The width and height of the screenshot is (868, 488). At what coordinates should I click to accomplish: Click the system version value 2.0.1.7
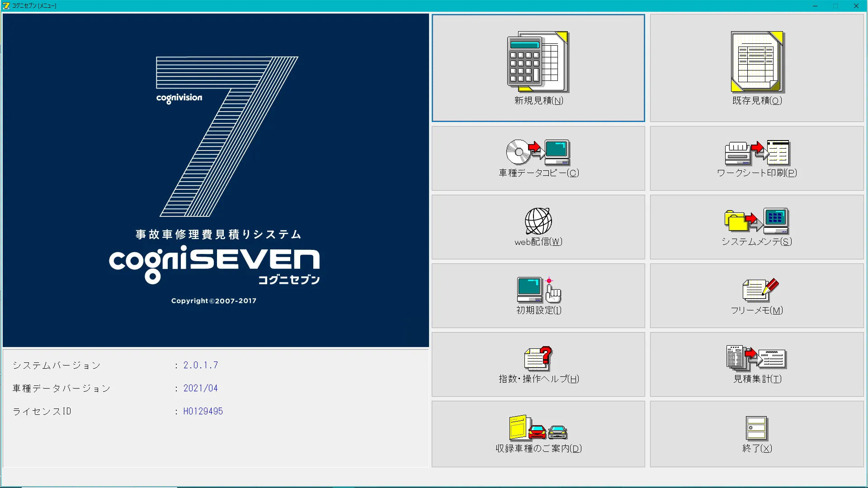coord(201,365)
